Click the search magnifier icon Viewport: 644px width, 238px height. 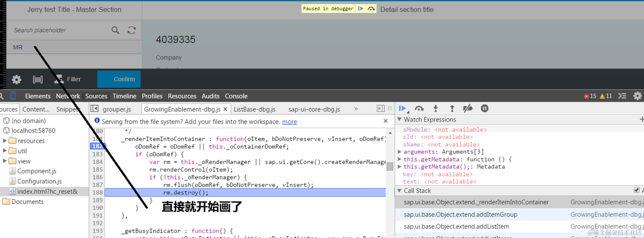[x=116, y=30]
